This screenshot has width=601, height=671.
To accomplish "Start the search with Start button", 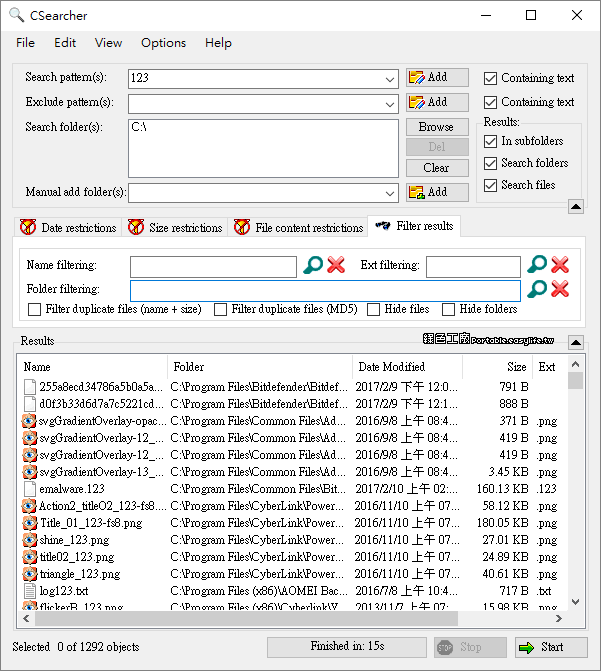I will [551, 647].
